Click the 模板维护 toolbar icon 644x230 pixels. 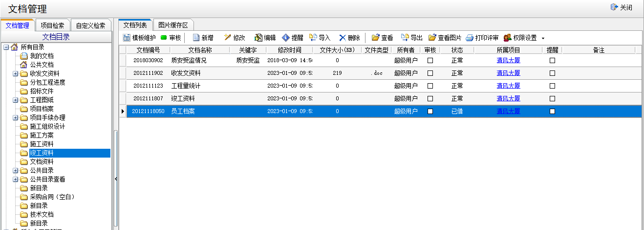[127, 38]
